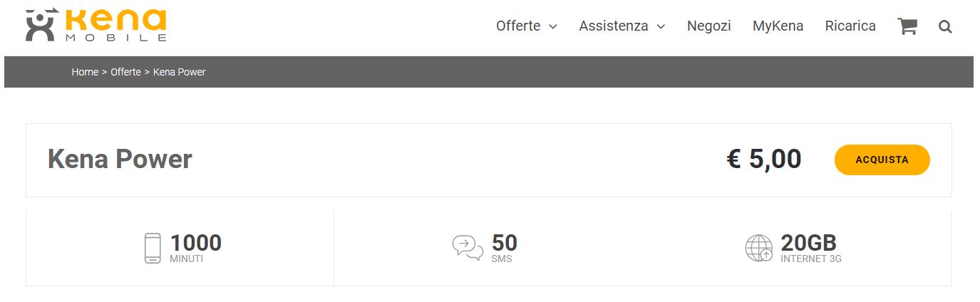Open the Assistenza navigation menu

[614, 26]
